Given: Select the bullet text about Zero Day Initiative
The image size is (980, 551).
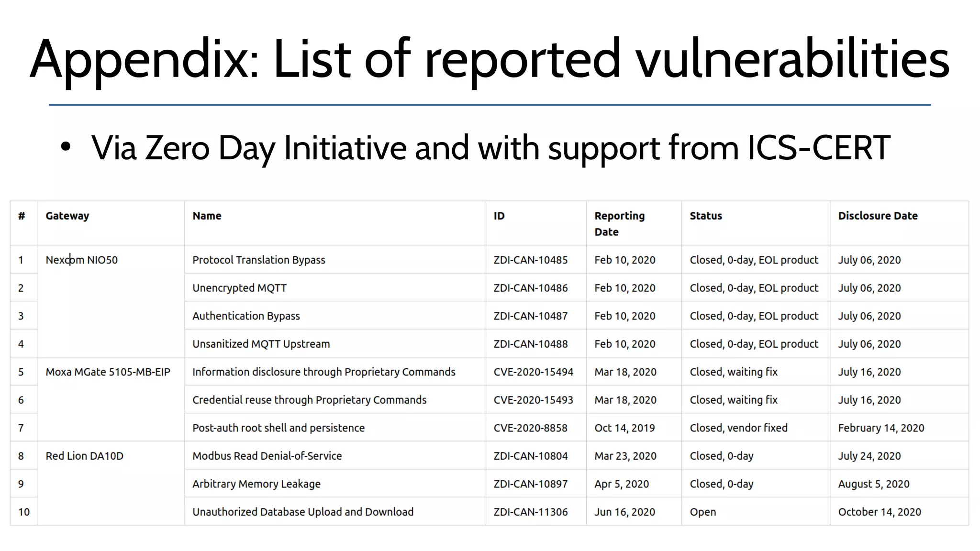Looking at the screenshot, I should [490, 148].
